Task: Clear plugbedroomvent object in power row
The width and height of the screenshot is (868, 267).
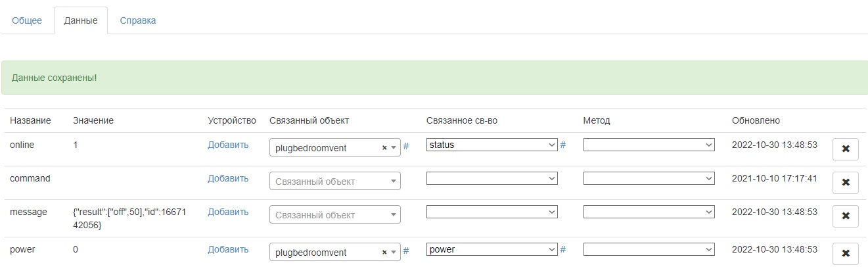Action: click(x=384, y=253)
